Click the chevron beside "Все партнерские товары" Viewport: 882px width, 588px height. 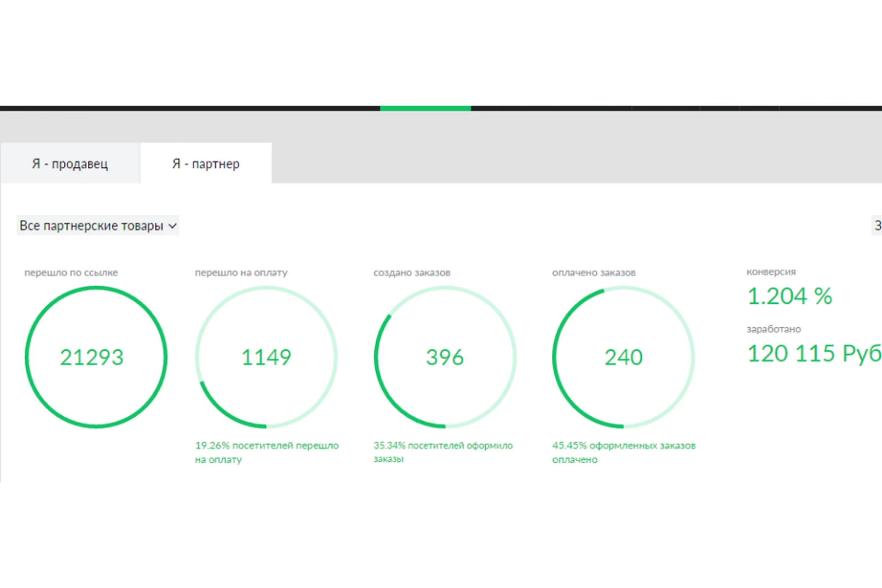[x=172, y=226]
